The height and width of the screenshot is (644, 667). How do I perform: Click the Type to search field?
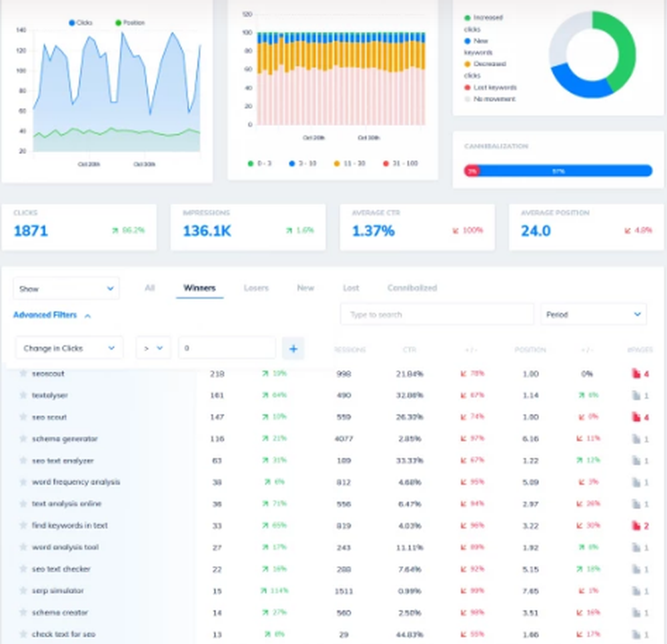(437, 315)
